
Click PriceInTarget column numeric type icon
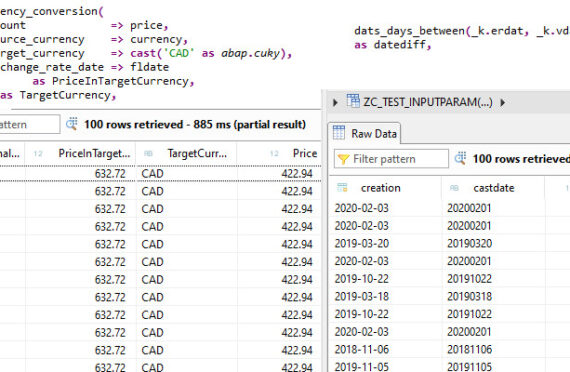(x=38, y=154)
